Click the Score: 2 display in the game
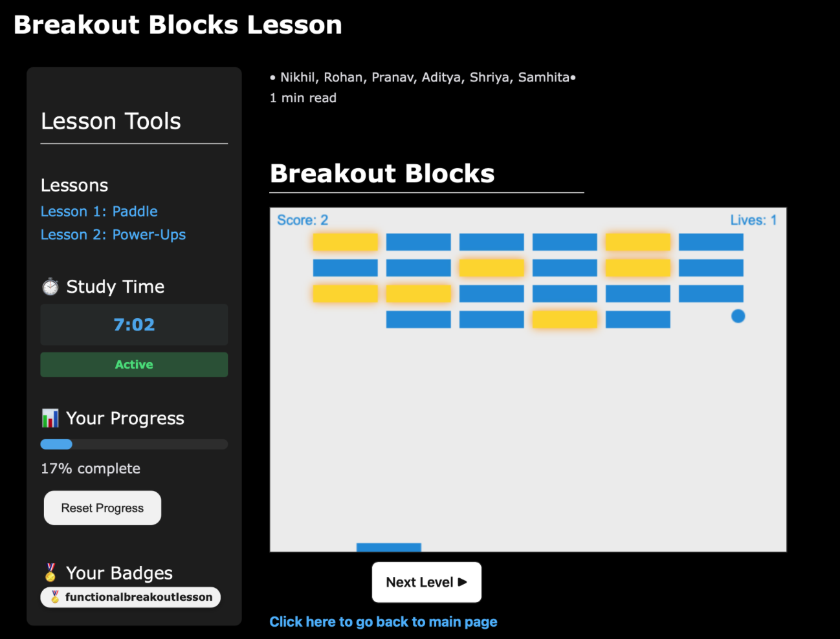 click(x=302, y=220)
